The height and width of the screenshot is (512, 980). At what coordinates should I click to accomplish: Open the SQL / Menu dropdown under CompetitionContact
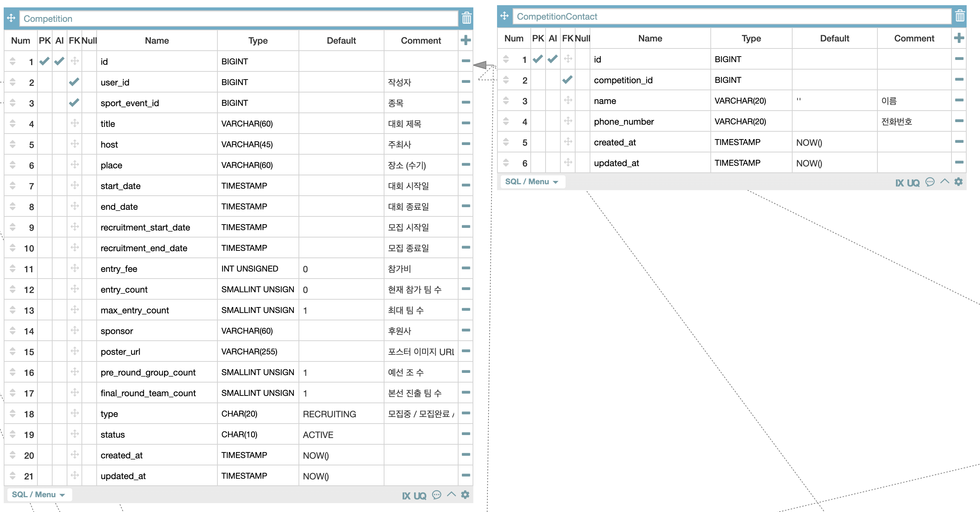point(531,182)
